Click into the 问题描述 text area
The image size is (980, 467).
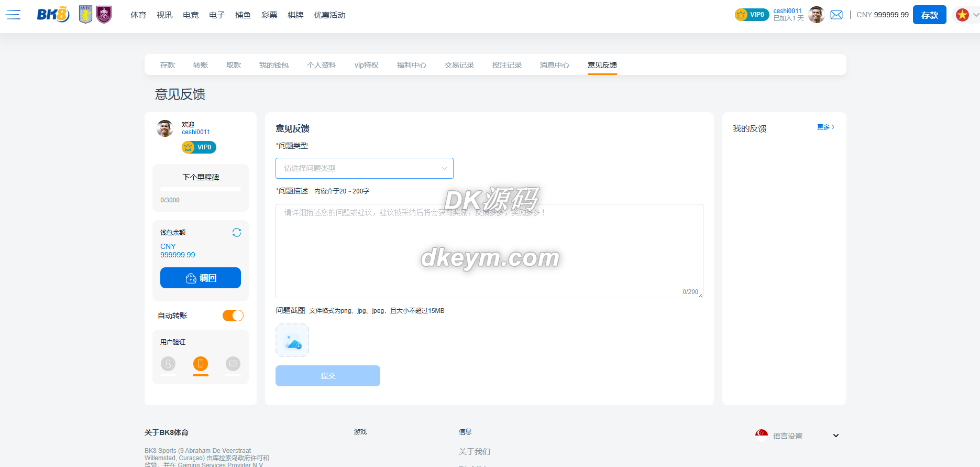(489, 251)
